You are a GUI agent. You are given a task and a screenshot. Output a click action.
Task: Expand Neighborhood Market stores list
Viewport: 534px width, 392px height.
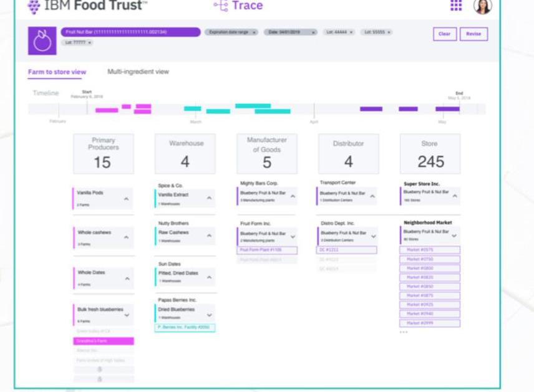pos(454,236)
